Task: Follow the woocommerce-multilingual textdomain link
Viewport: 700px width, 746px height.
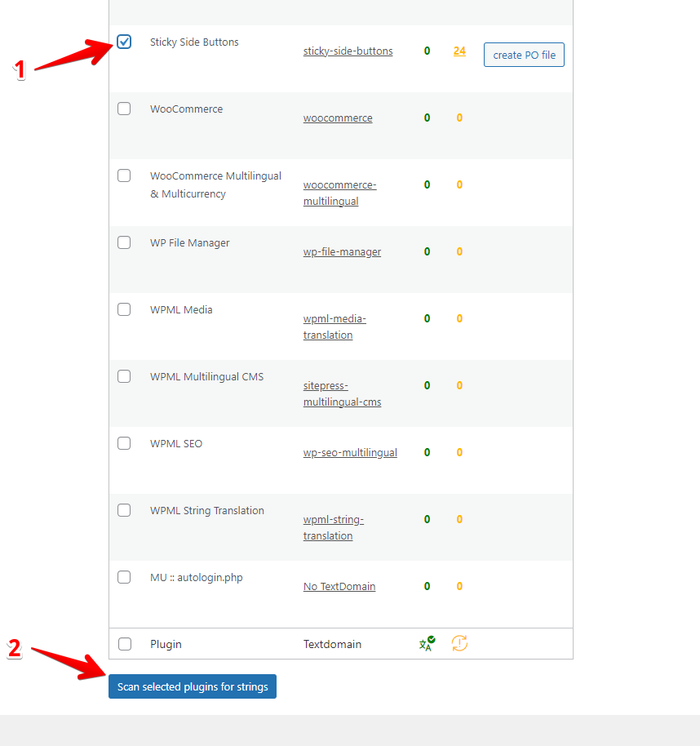Action: click(340, 193)
